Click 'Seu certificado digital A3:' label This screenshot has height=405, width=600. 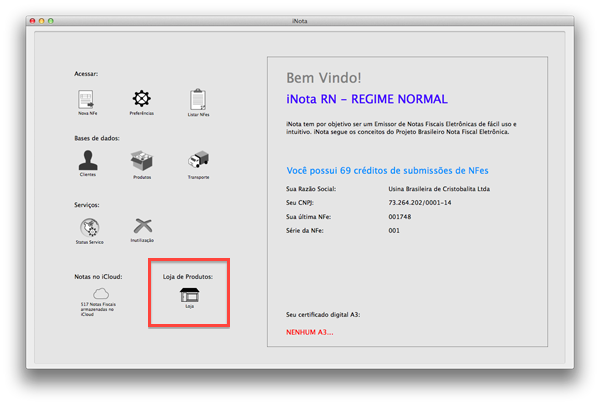pos(323,315)
